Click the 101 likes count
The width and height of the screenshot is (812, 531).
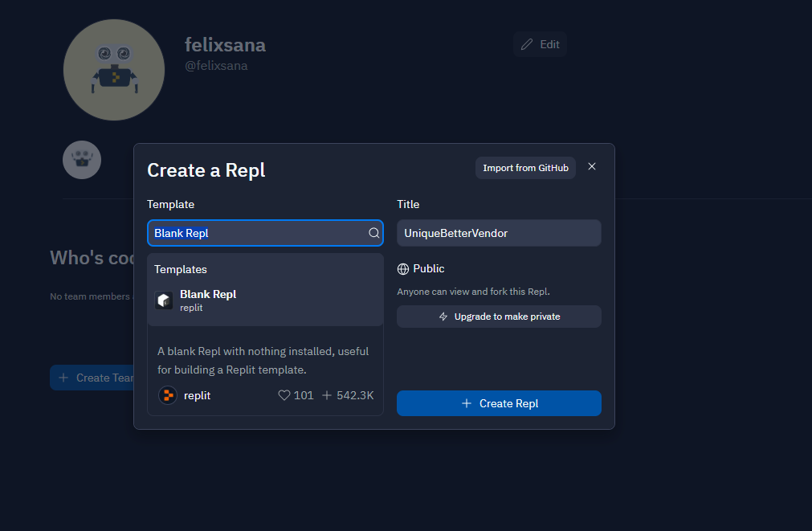pyautogui.click(x=304, y=395)
